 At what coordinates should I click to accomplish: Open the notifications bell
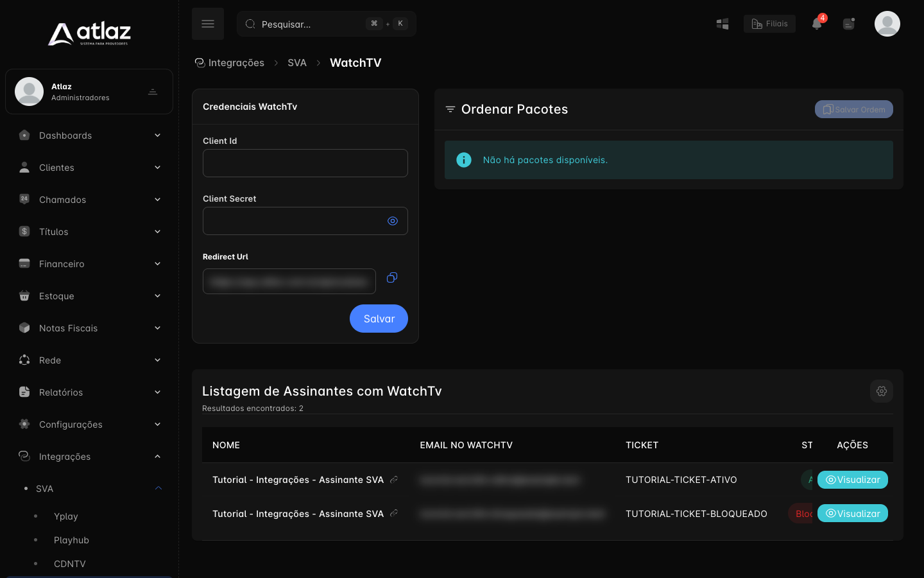[x=817, y=24]
